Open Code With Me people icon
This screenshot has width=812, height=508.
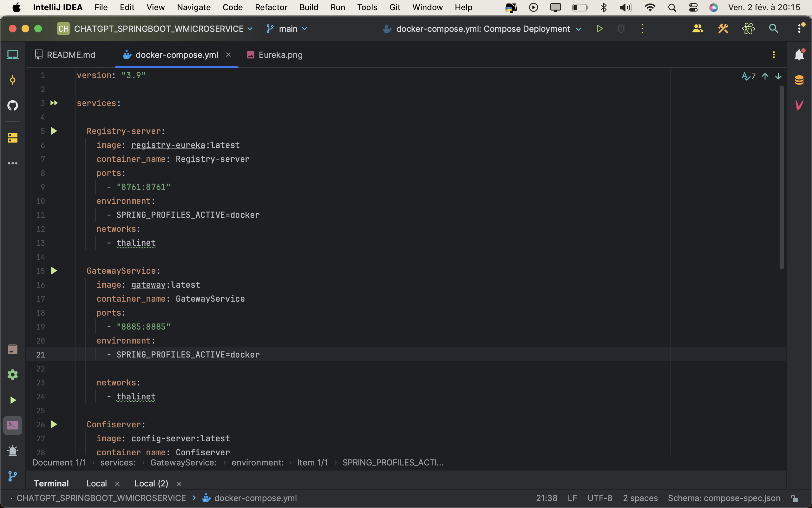(697, 29)
